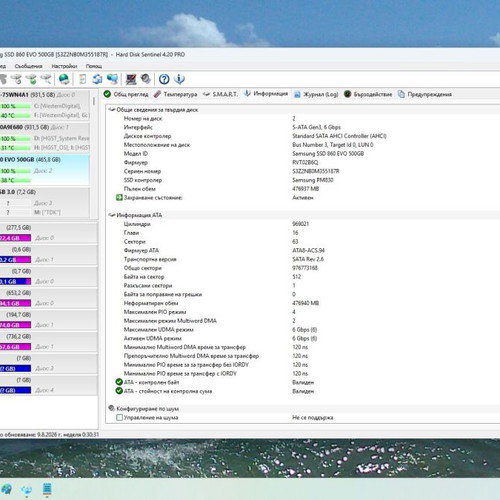Click the blue question mark help icon
This screenshot has height=500, width=500.
[x=164, y=79]
